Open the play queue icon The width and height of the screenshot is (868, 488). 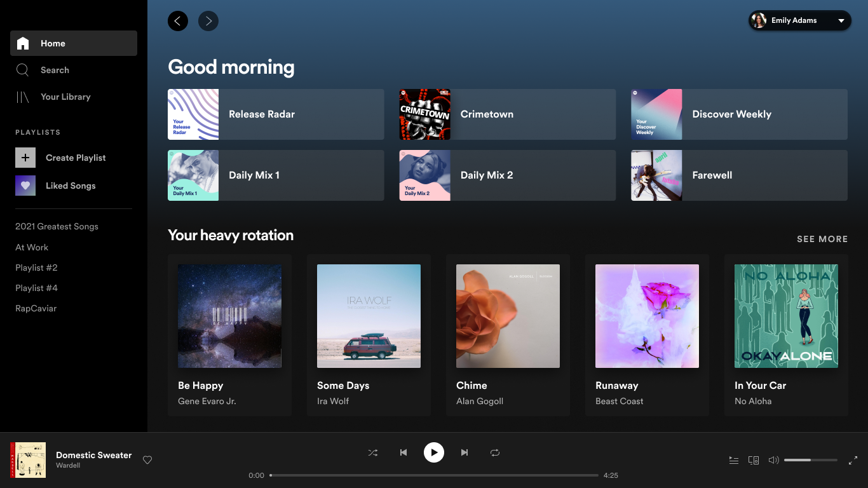point(733,459)
